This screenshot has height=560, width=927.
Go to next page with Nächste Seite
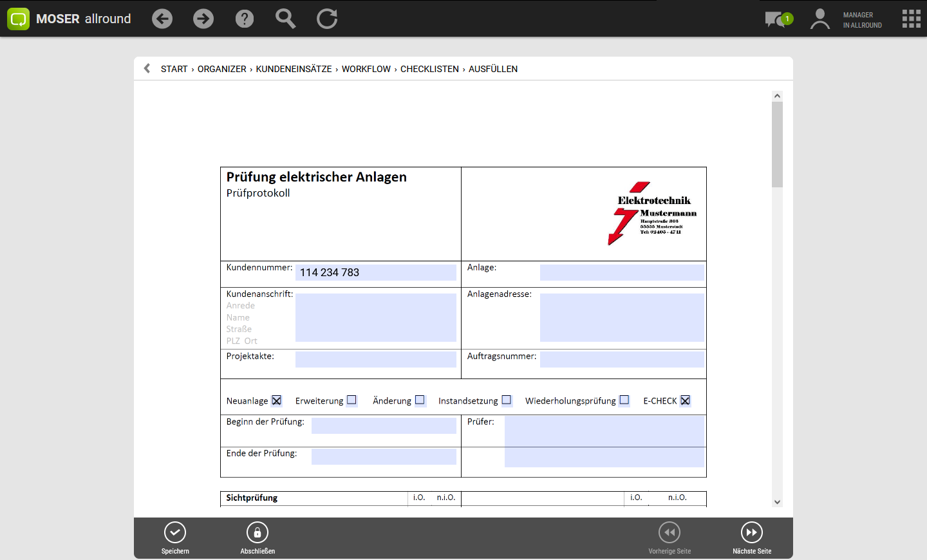point(752,537)
